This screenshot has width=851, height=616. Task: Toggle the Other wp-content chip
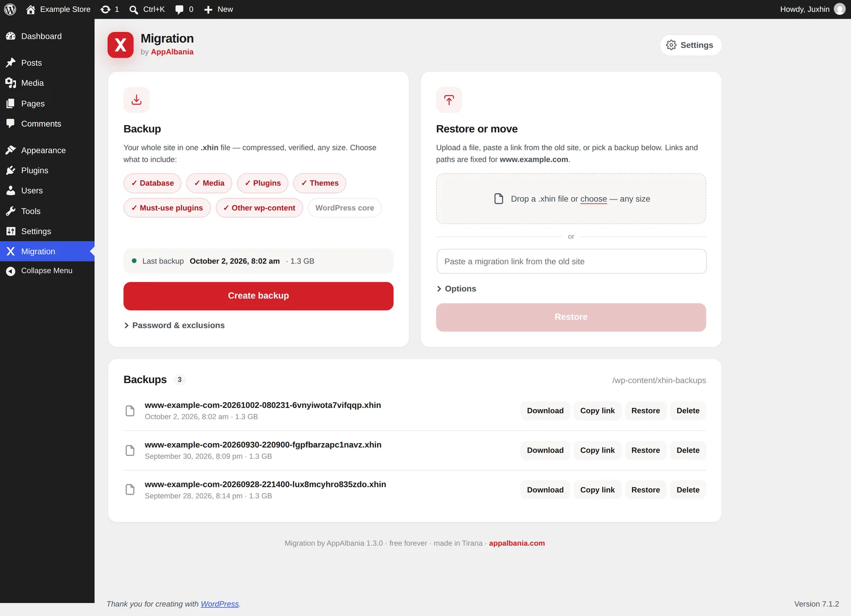(260, 208)
